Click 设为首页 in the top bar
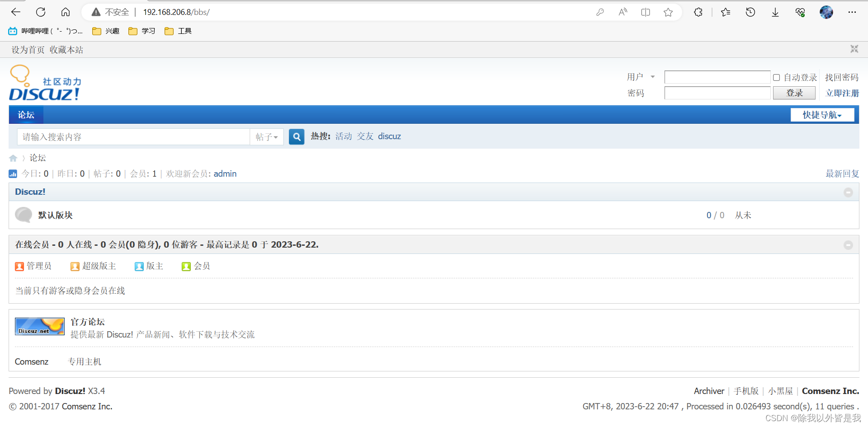The image size is (868, 427). 28,50
